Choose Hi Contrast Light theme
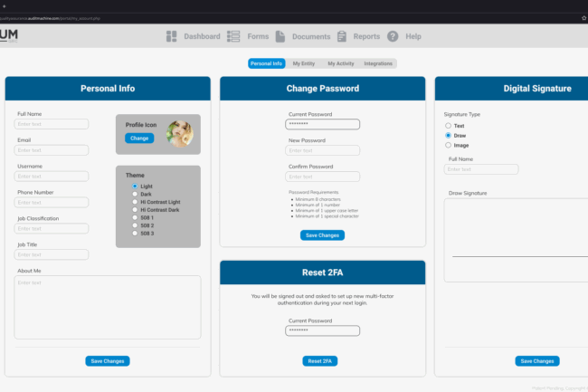 [135, 202]
